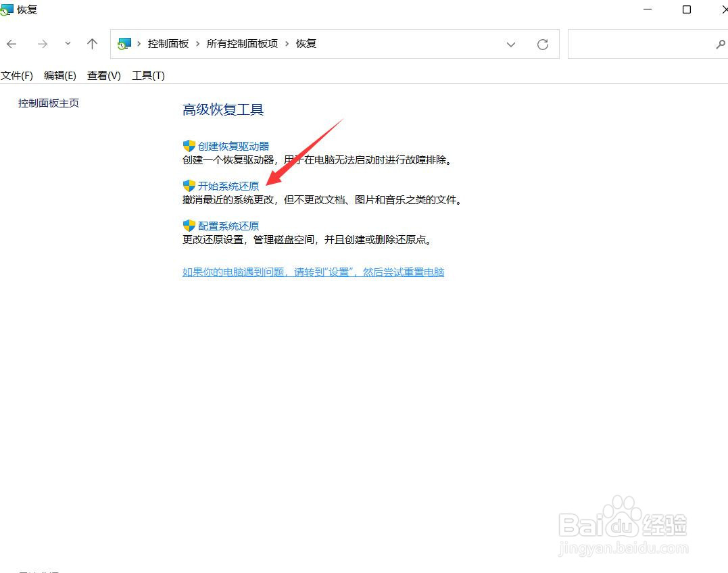This screenshot has width=728, height=573.
Task: Expand chevron after 控制面板 breadcrumb
Action: [x=198, y=44]
